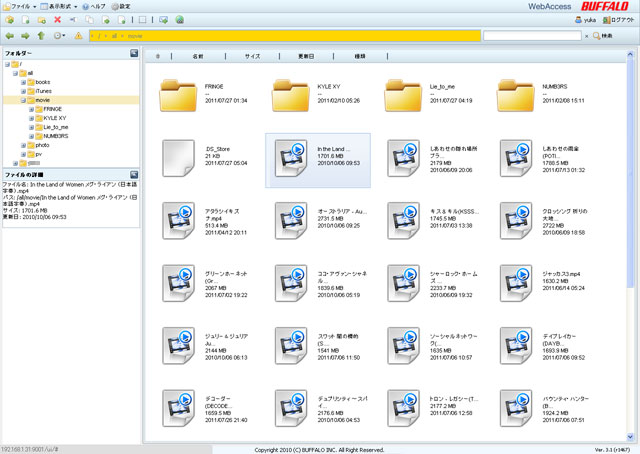Click the cut scissors toolbar icon

[x=73, y=19]
